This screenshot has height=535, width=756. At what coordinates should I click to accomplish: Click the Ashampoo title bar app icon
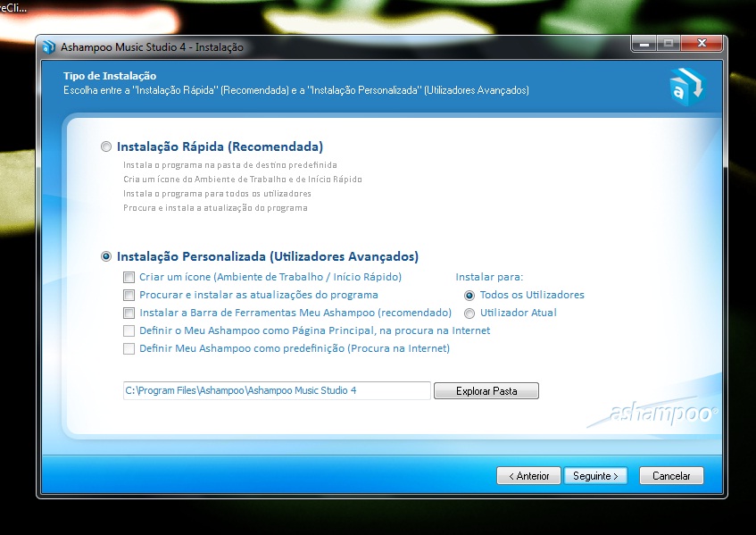(49, 47)
